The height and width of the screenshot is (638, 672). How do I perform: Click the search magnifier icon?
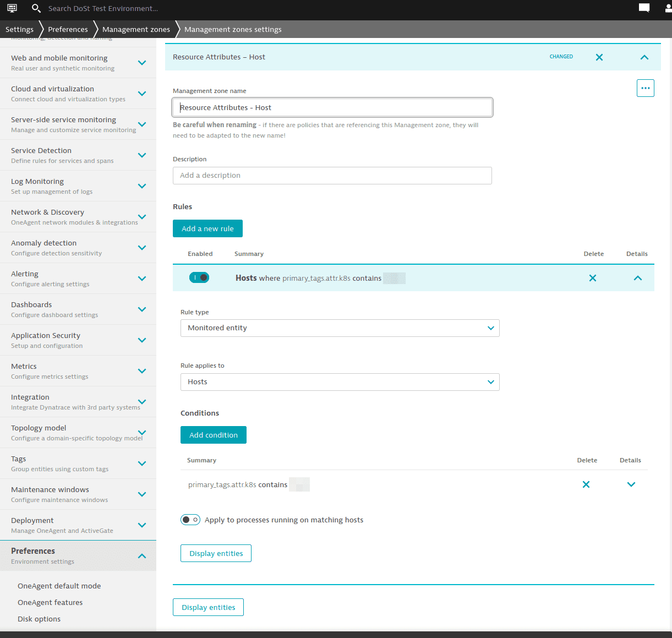36,8
